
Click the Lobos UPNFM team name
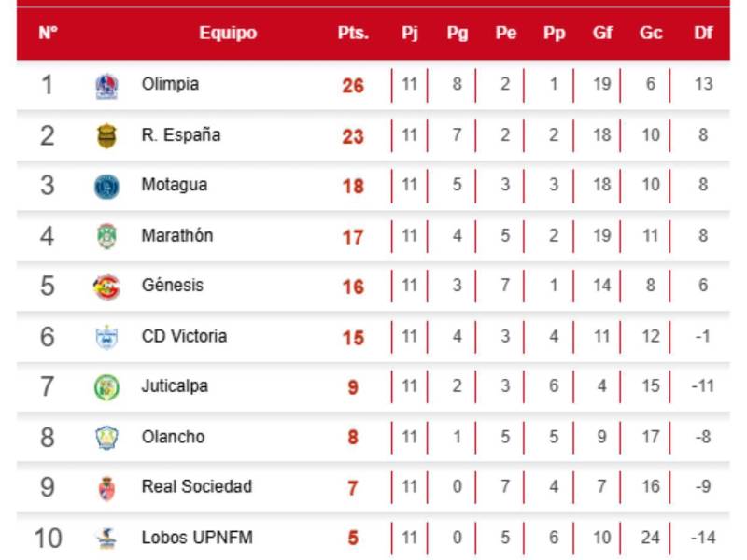coord(196,537)
